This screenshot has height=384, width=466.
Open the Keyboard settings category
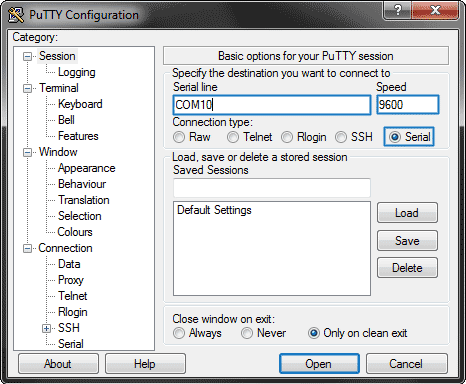(x=80, y=104)
